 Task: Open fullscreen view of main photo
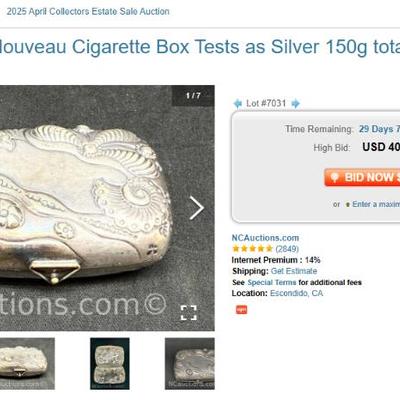click(188, 313)
